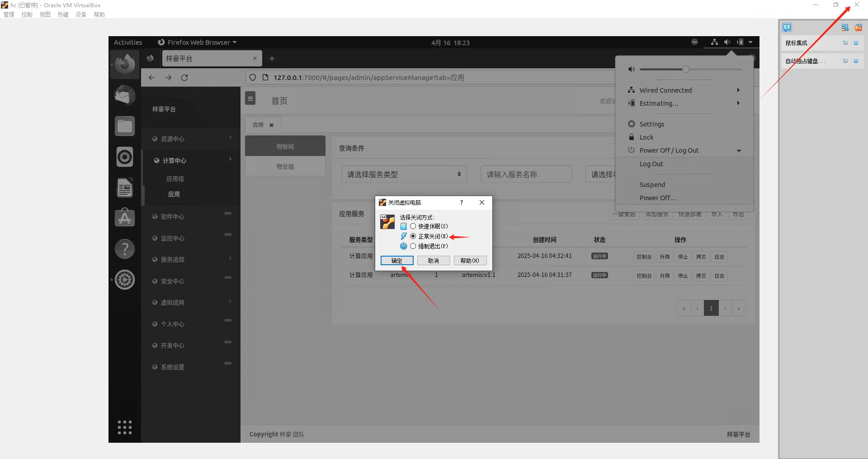The height and width of the screenshot is (459, 868).
Task: Click 确定 in the shutdown dialog
Action: tap(397, 261)
